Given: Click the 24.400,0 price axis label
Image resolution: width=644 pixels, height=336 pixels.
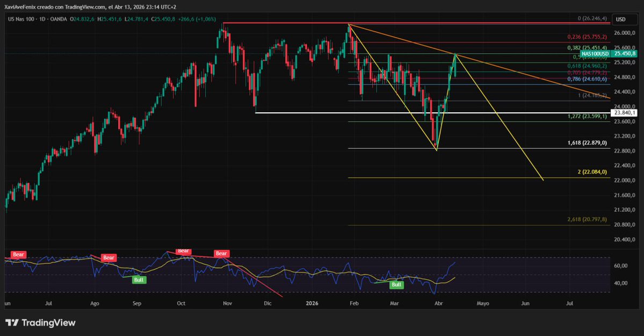Looking at the screenshot, I should coord(624,92).
